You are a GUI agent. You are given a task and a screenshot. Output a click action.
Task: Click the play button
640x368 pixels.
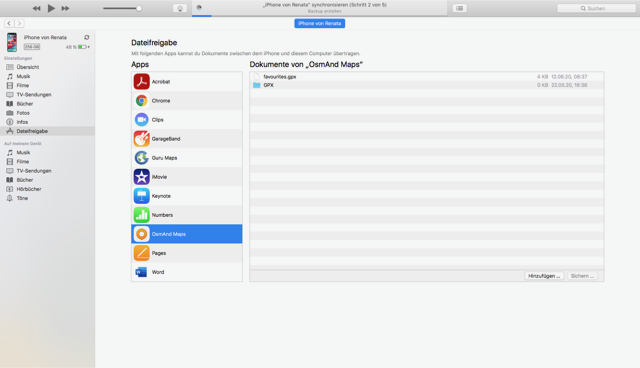[x=51, y=8]
